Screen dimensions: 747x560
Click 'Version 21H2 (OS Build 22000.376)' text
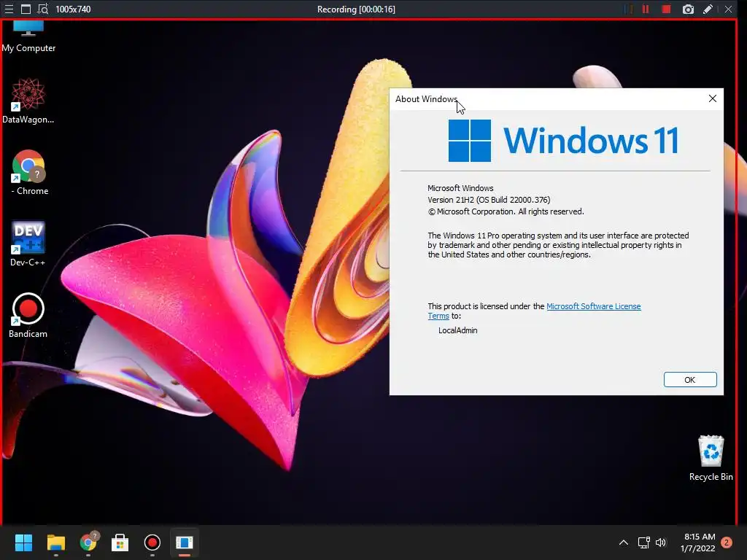tap(489, 200)
